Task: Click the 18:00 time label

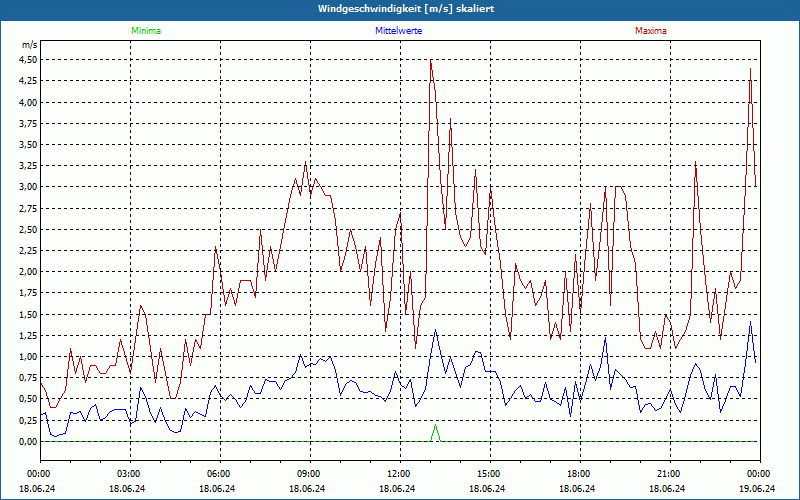Action: click(580, 474)
